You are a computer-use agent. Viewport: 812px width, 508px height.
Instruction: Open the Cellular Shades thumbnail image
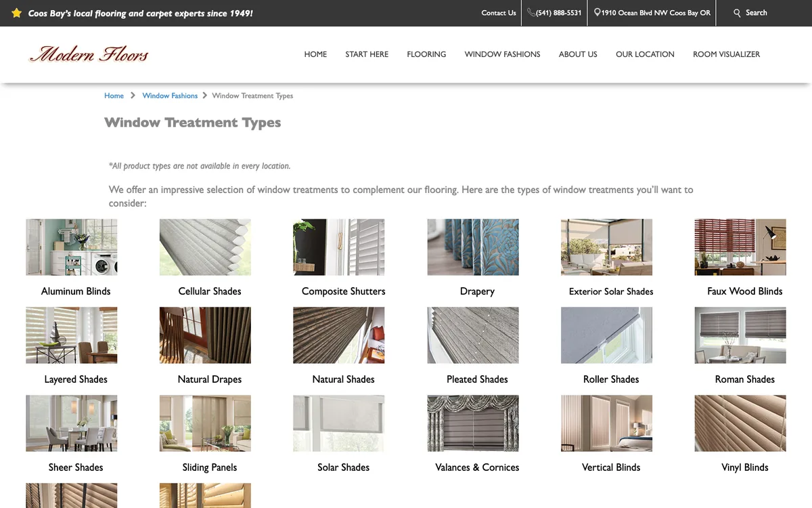(205, 247)
